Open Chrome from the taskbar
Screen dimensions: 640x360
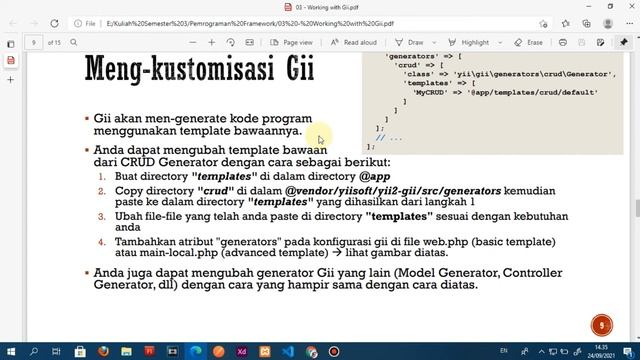coord(311,351)
